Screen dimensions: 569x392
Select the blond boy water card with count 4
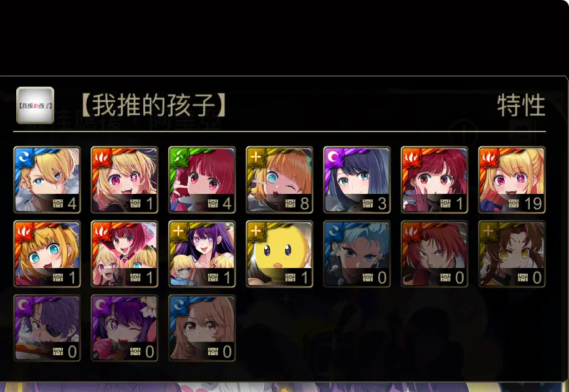click(47, 179)
